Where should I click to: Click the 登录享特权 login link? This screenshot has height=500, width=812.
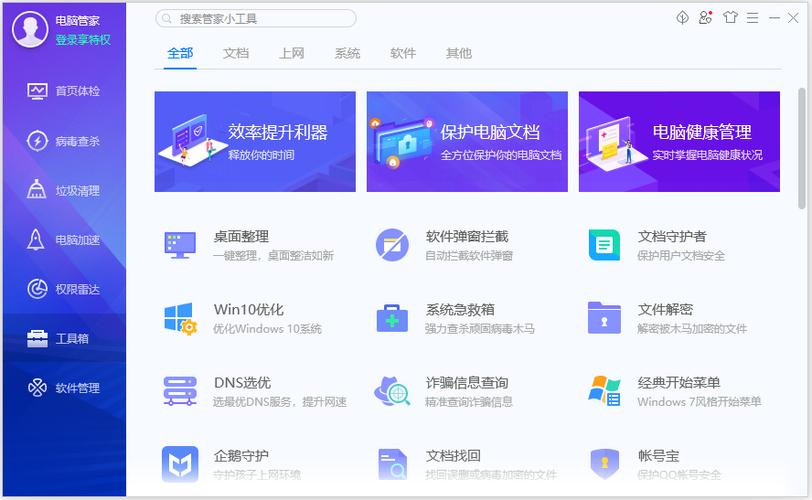[83, 40]
